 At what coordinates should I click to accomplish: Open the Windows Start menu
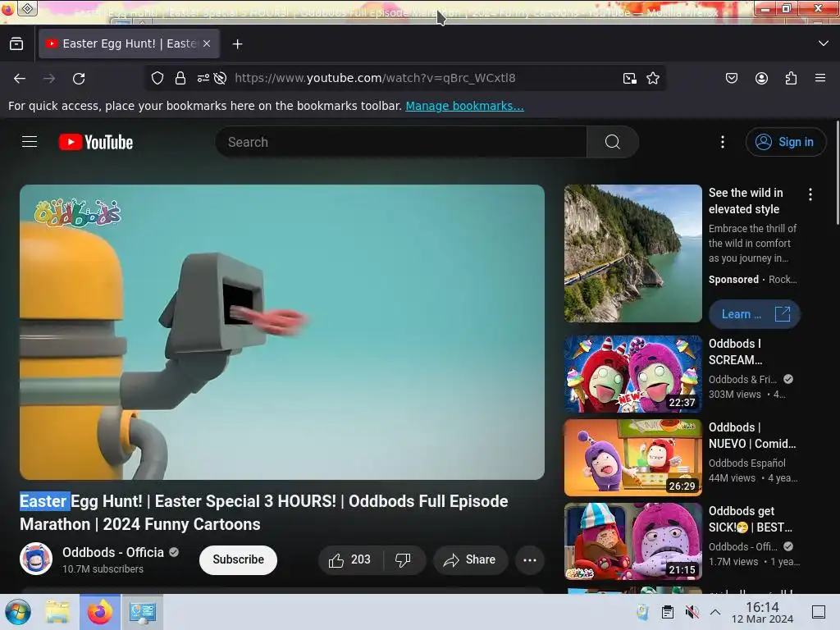18,612
